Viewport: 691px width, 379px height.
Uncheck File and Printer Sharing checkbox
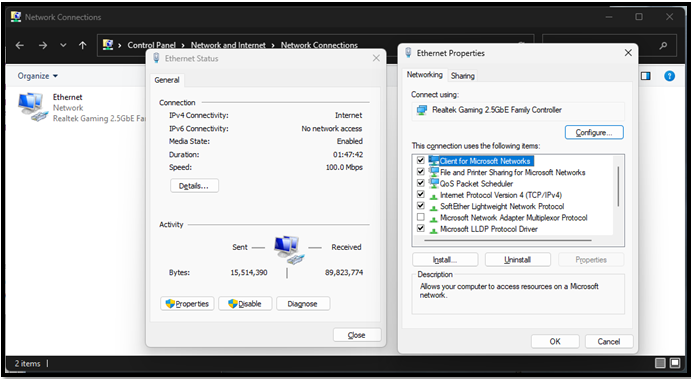pyautogui.click(x=420, y=172)
